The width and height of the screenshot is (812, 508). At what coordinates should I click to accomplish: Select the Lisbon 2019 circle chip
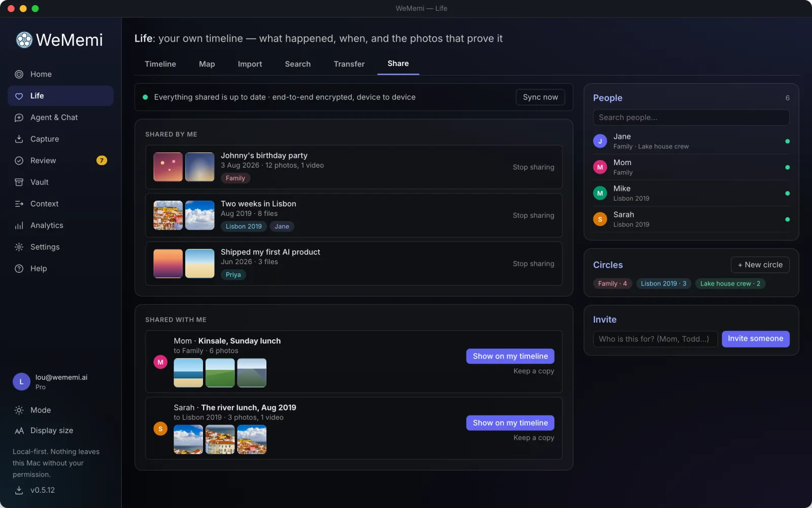(663, 283)
